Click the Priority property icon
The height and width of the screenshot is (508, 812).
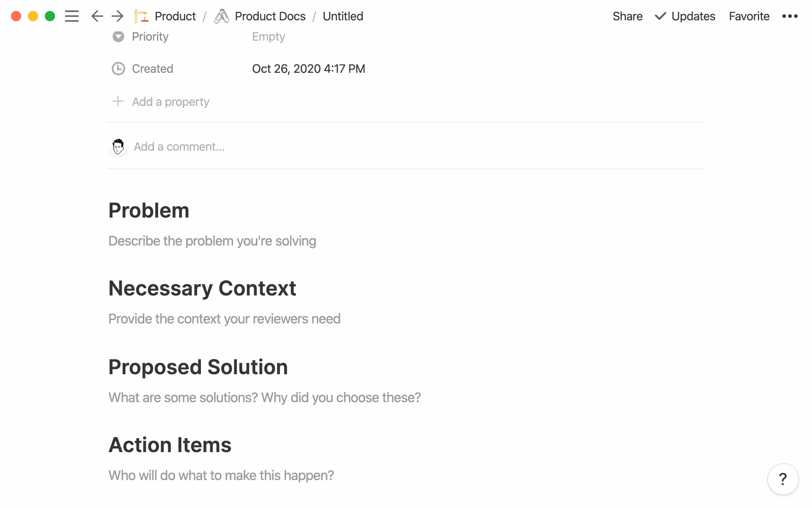click(118, 36)
